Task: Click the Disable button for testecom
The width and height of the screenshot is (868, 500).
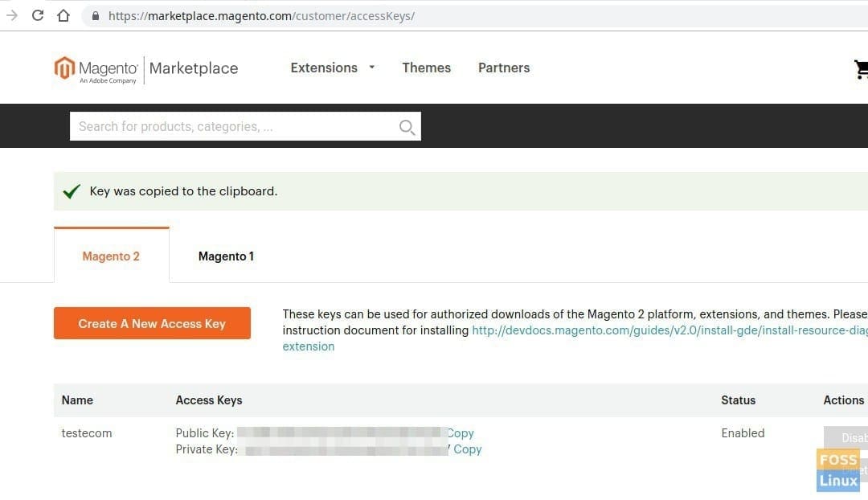Action: pos(847,437)
